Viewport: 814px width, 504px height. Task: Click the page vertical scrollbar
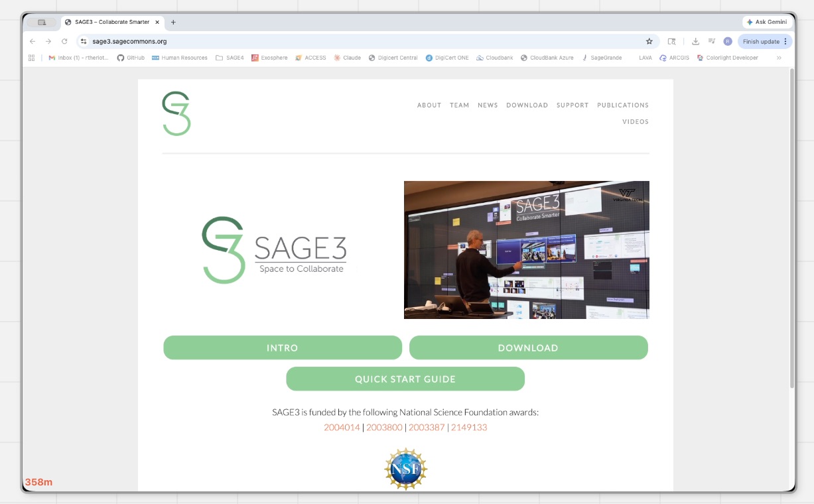[791, 229]
